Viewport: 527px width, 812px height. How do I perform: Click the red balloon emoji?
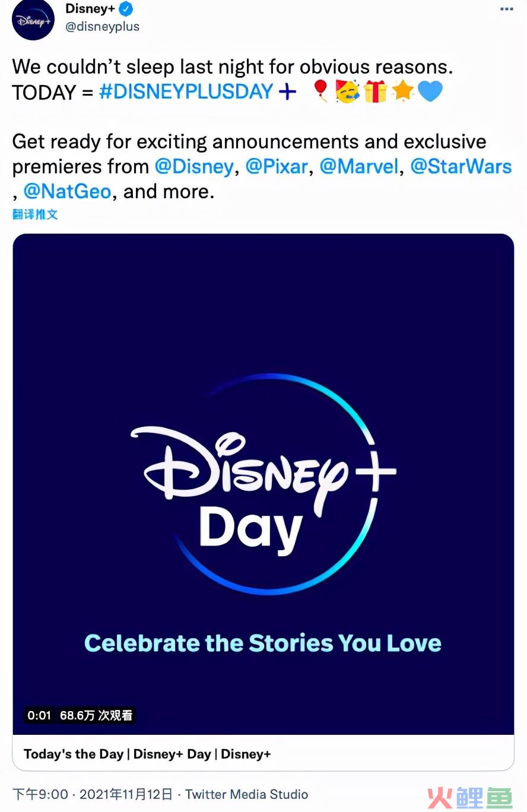click(320, 91)
